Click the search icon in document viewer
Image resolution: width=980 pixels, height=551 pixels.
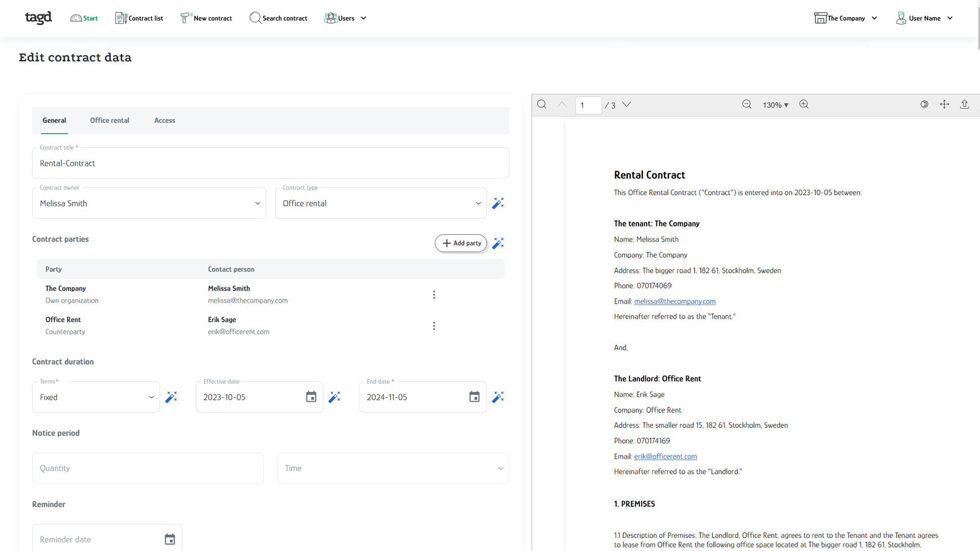[542, 105]
